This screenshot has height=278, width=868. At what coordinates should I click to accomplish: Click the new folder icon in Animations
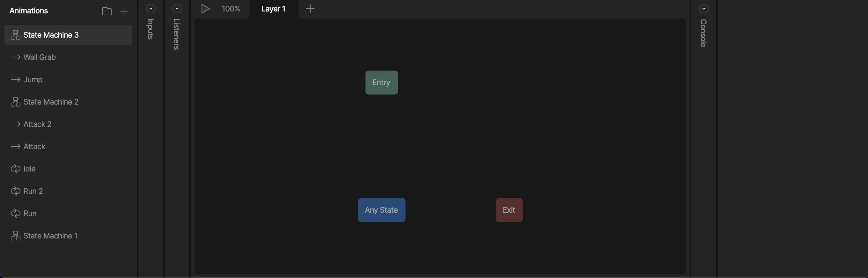click(107, 11)
